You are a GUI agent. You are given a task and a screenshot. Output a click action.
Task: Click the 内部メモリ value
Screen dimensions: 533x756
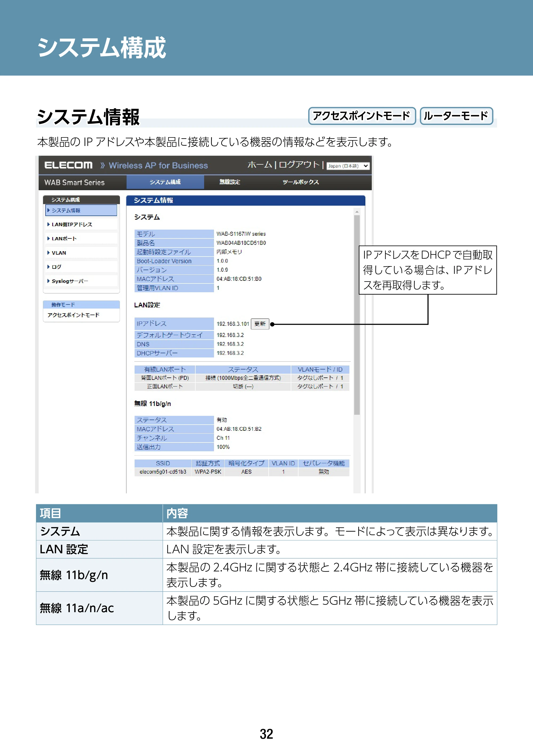pyautogui.click(x=229, y=252)
